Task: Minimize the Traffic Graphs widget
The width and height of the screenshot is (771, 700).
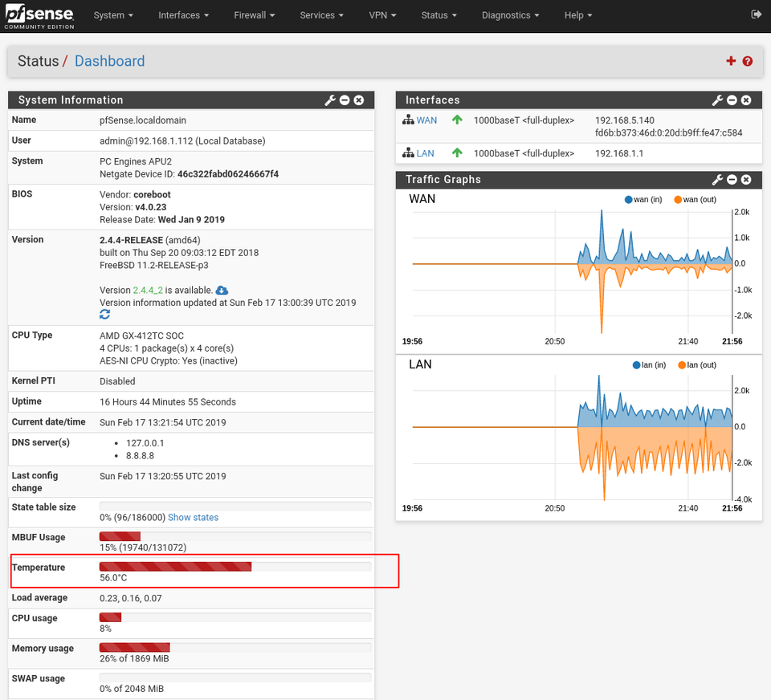Action: coord(732,180)
